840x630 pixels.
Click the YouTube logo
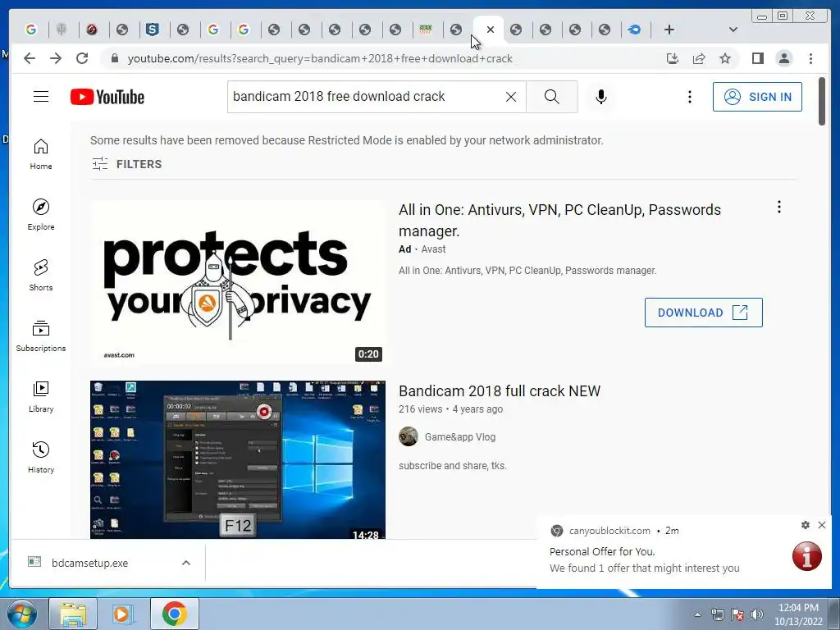[x=107, y=97]
